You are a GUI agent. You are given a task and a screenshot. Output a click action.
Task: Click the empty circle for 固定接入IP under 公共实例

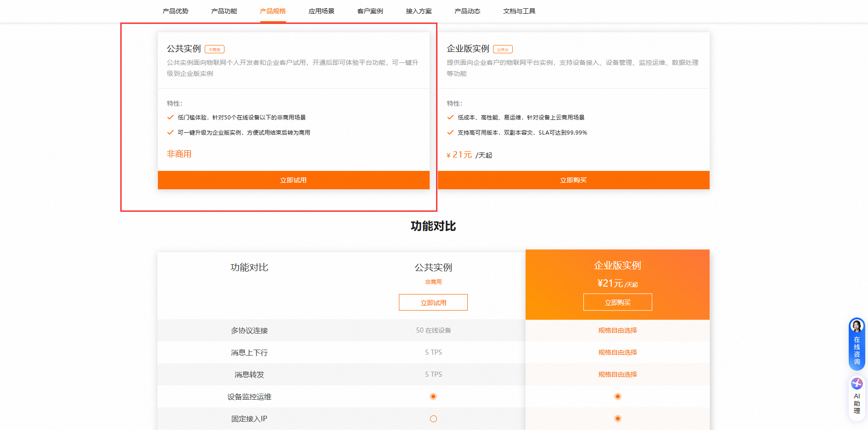[x=433, y=419]
